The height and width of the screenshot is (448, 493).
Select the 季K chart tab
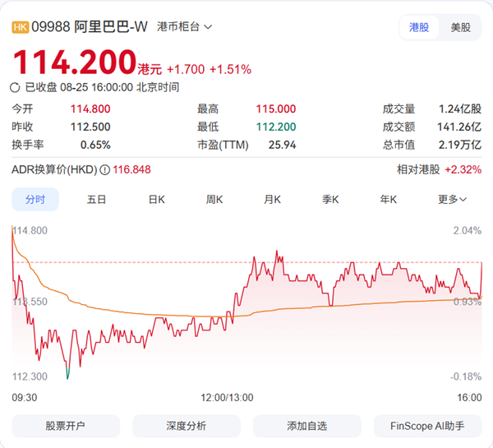[x=330, y=200]
